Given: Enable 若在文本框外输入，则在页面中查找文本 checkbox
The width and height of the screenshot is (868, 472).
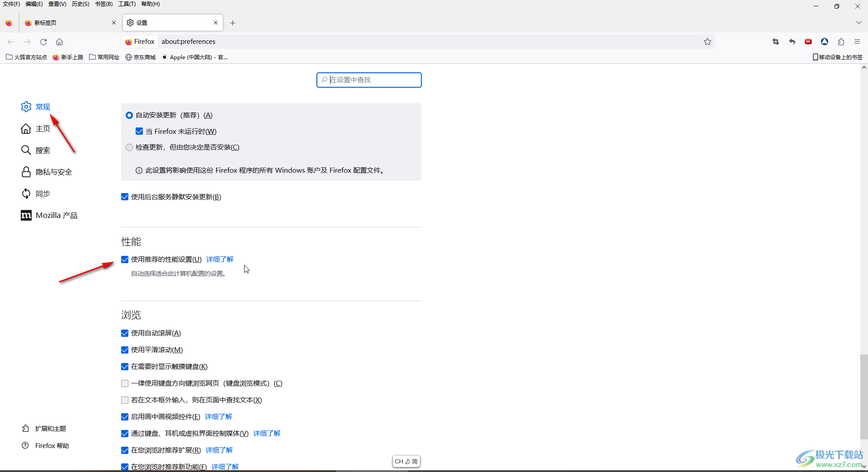Looking at the screenshot, I should coord(125,400).
